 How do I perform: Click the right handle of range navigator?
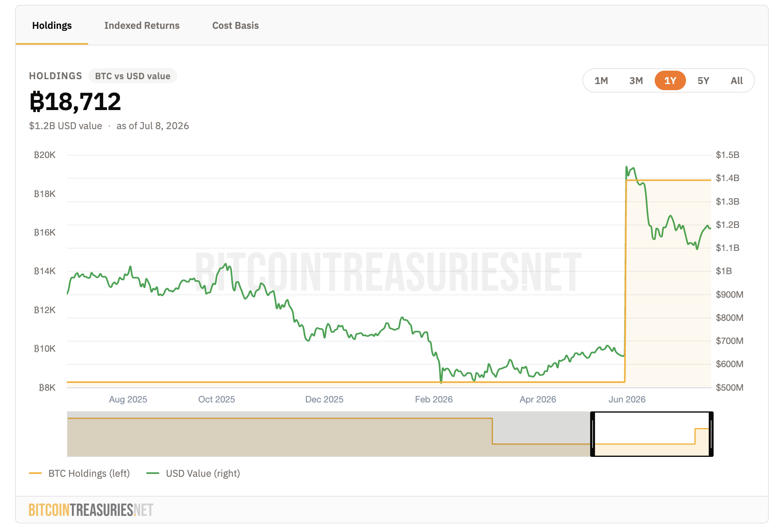pos(711,434)
